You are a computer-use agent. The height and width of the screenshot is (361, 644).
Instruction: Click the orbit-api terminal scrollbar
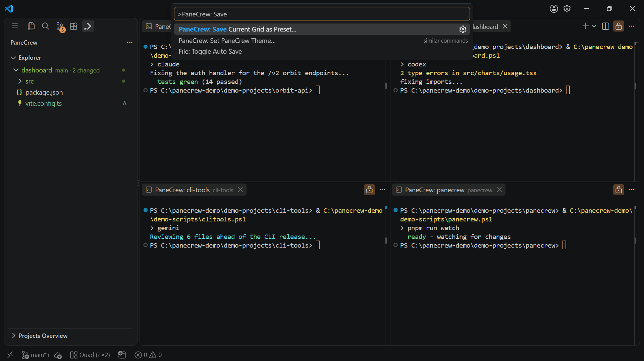[386, 86]
